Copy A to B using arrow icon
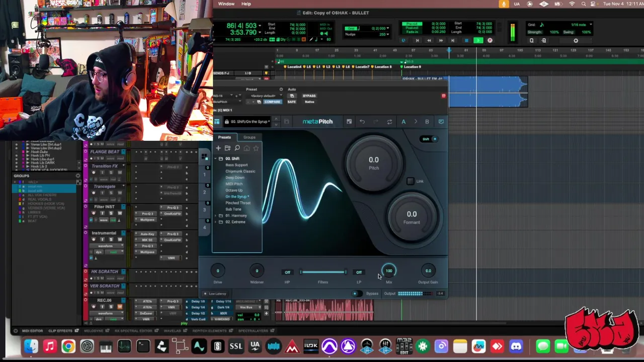This screenshot has height=362, width=644. click(x=416, y=122)
